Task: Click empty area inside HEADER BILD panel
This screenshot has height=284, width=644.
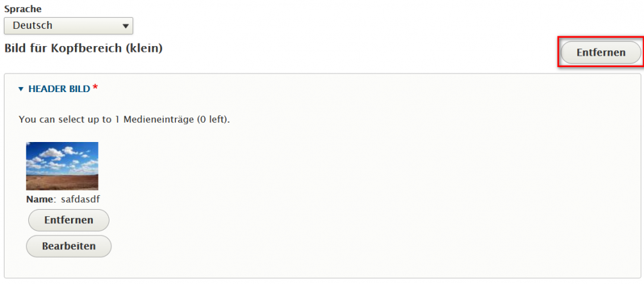Action: [x=369, y=197]
